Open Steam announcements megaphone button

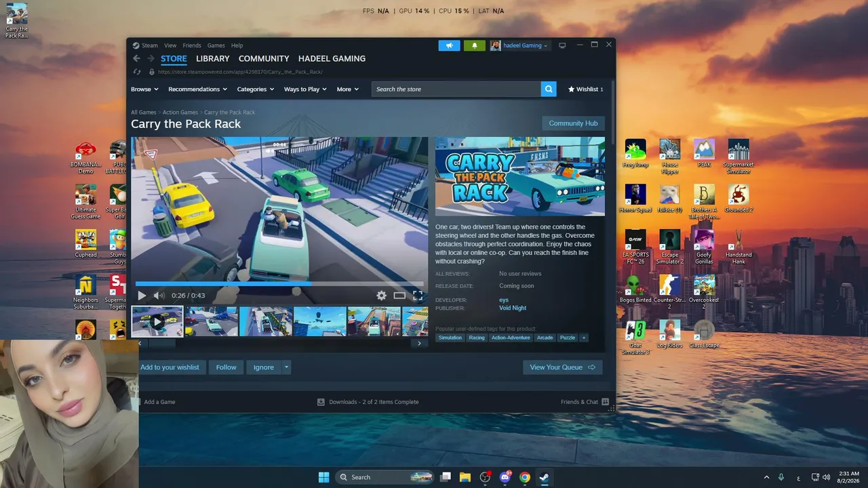[x=449, y=45]
